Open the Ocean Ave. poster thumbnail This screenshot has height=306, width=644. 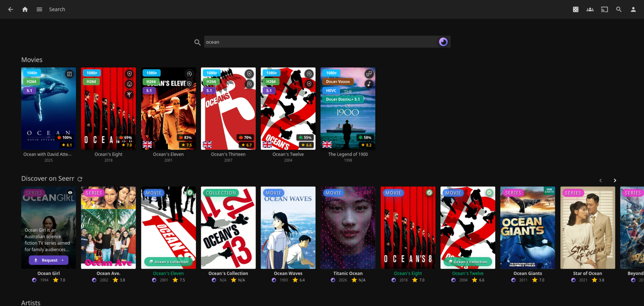tap(108, 228)
